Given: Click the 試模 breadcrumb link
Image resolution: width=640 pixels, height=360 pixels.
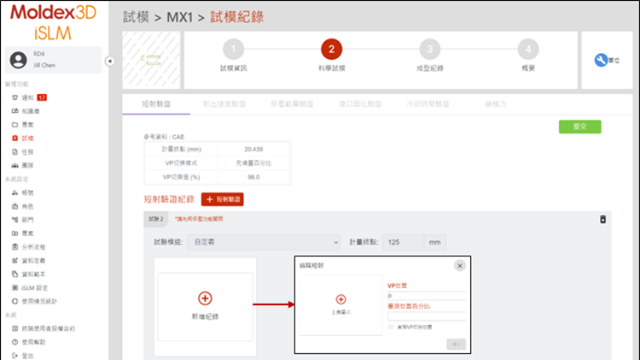Looking at the screenshot, I should click(x=136, y=17).
